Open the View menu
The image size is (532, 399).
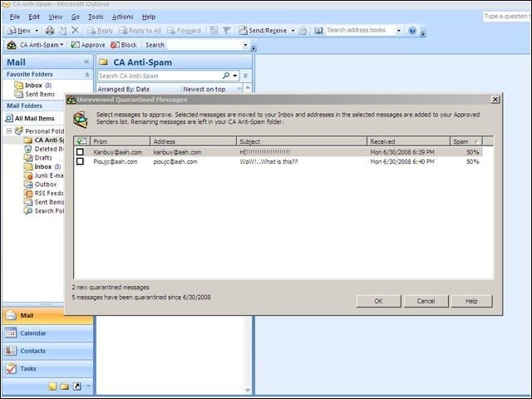(56, 17)
